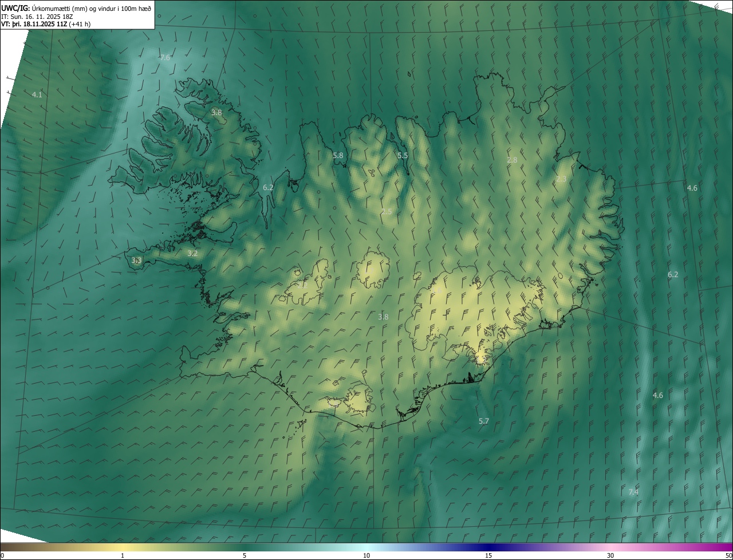Select the valid time line 'VT: þri. 18.11.2025 11Z (+41 h)'
The width and height of the screenshot is (733, 560).
[46, 24]
